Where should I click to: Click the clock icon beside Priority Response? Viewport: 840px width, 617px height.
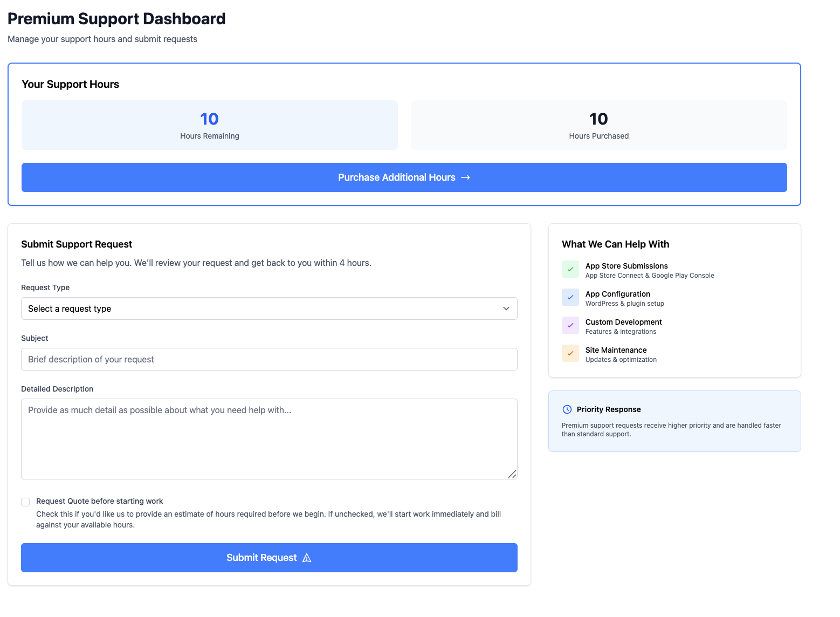(568, 409)
